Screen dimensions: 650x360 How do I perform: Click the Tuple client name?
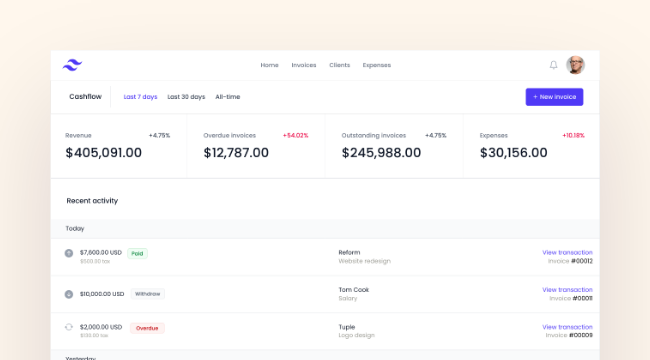347,327
